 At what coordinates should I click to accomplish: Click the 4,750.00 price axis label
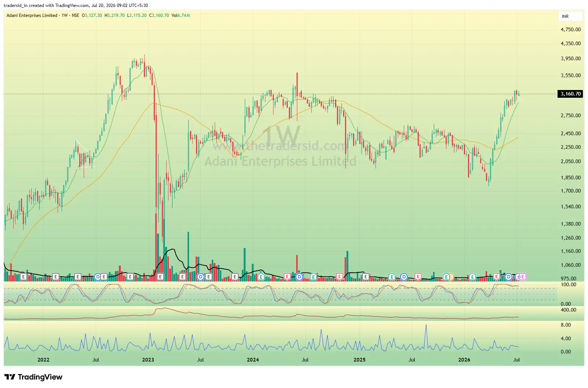[x=571, y=29]
